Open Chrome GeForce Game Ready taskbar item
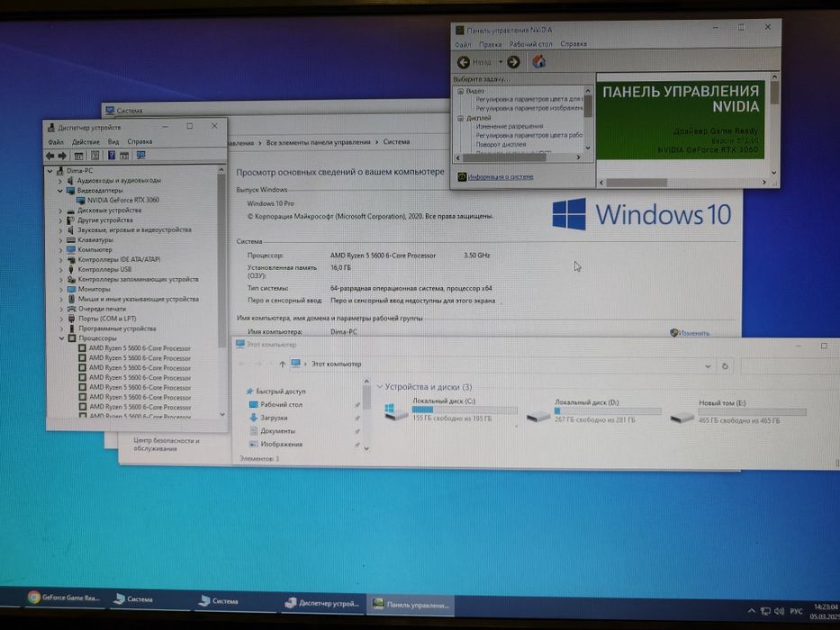Image resolution: width=840 pixels, height=630 pixels. tap(63, 598)
